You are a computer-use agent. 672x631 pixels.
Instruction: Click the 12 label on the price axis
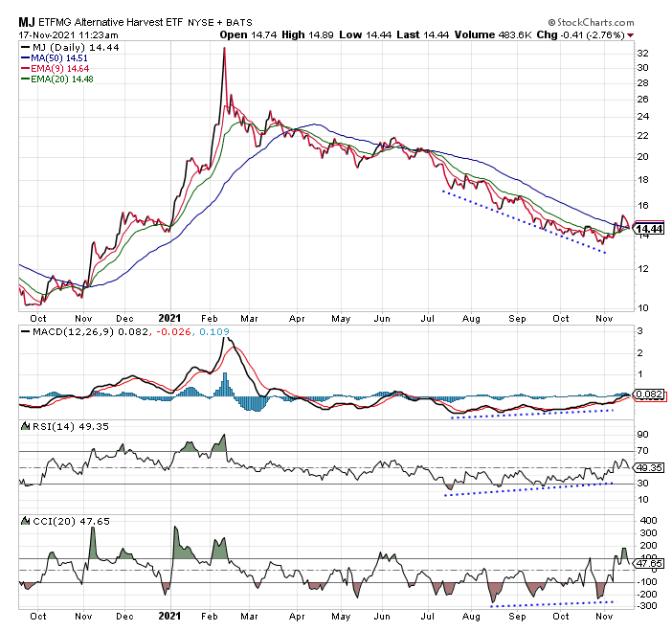(643, 269)
